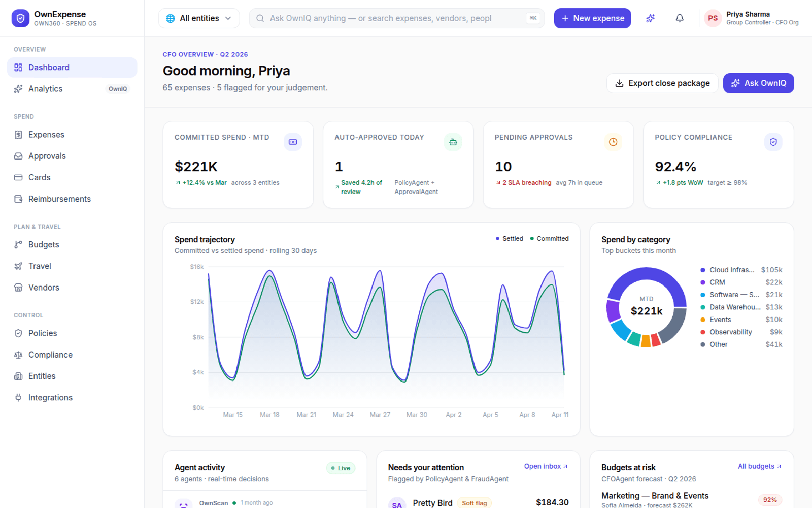Screen dimensions: 812x508
Task: Click the Events category legend row
Action: (741, 320)
